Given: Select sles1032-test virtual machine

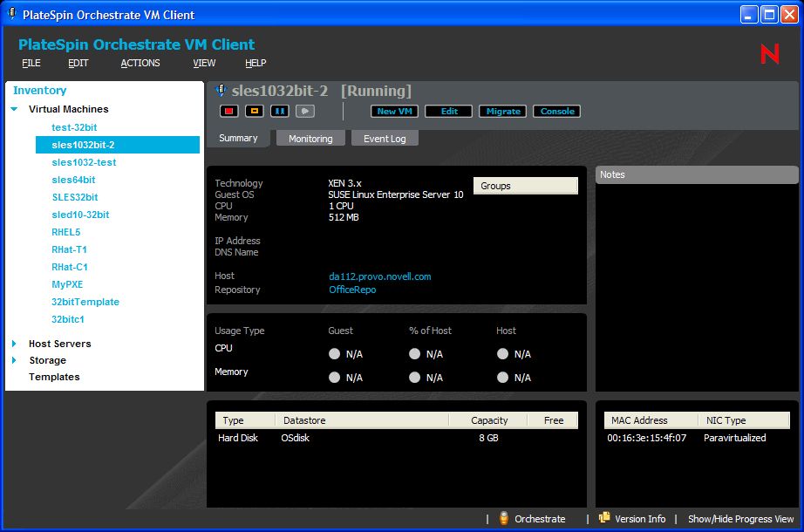Looking at the screenshot, I should click(84, 162).
